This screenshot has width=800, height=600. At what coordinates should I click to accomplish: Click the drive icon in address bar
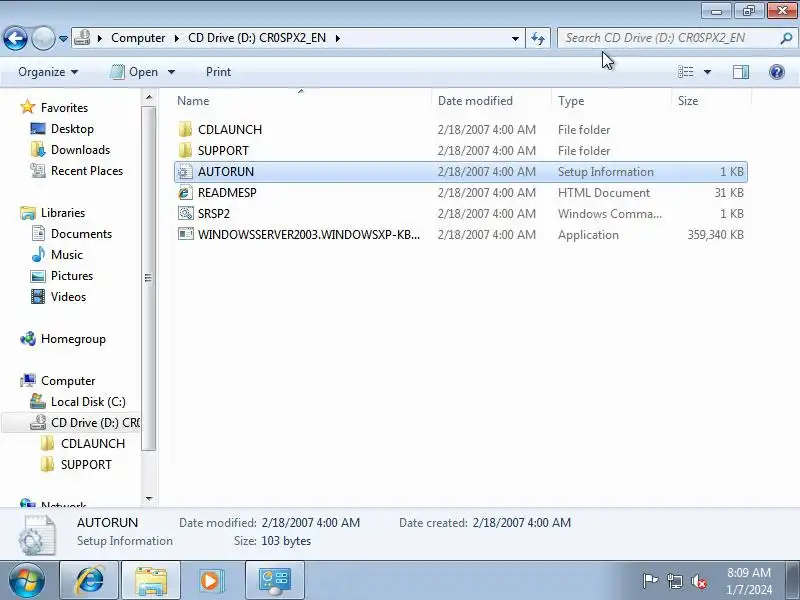pos(83,38)
